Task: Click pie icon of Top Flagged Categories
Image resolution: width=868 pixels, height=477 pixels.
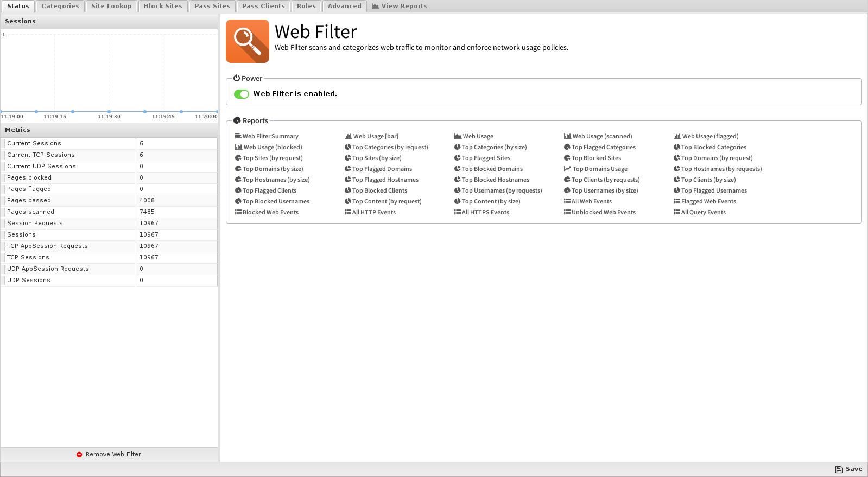Action: (567, 147)
